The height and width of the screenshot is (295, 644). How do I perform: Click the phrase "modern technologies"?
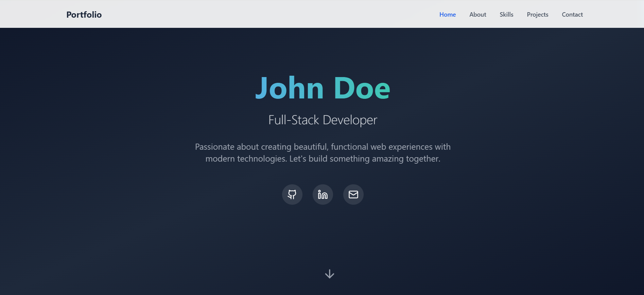pyautogui.click(x=246, y=159)
